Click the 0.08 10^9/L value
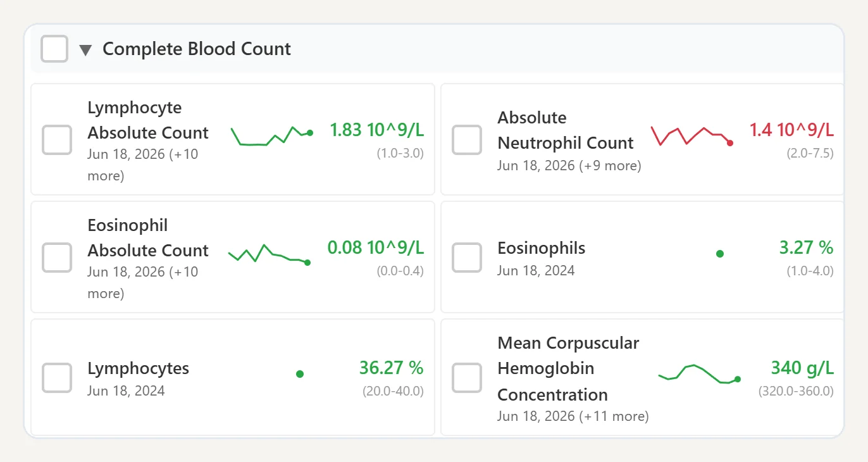Screen dimensions: 868x462 376,247
